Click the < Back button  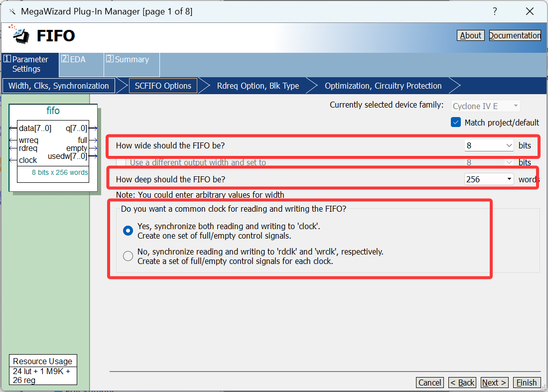[x=462, y=383]
